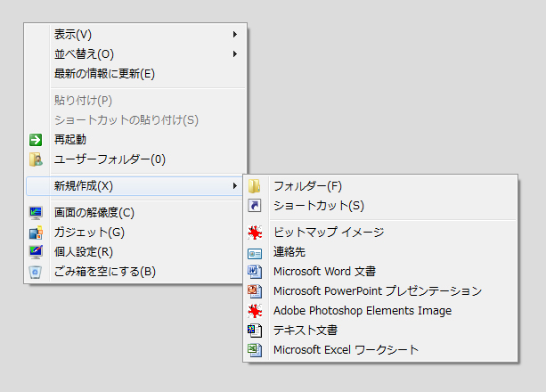Click the Excel worksheet icon in submenu

(x=255, y=350)
